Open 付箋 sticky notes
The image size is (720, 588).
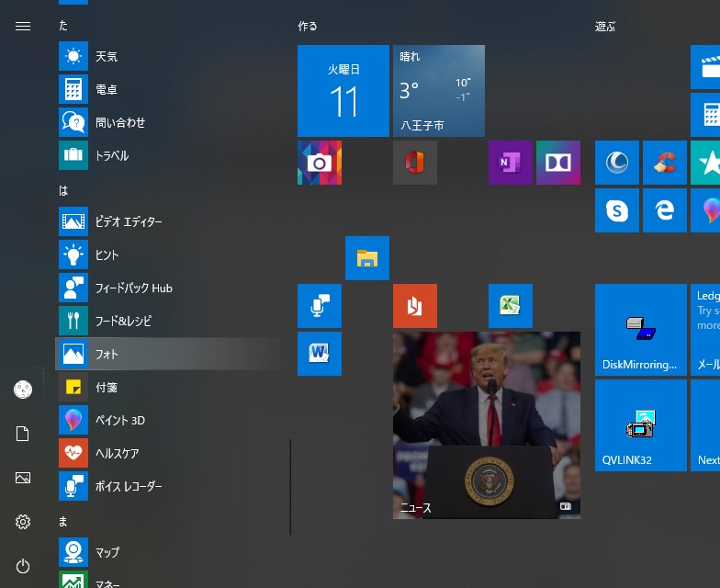click(x=170, y=387)
